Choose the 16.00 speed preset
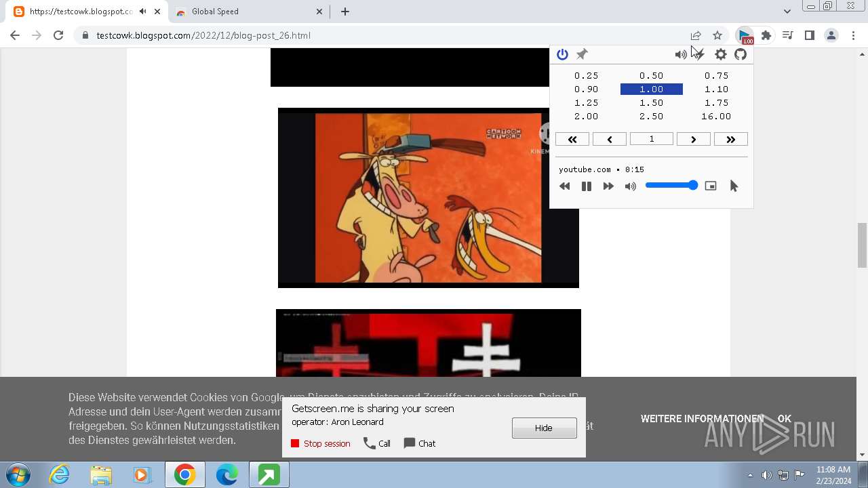 717,116
